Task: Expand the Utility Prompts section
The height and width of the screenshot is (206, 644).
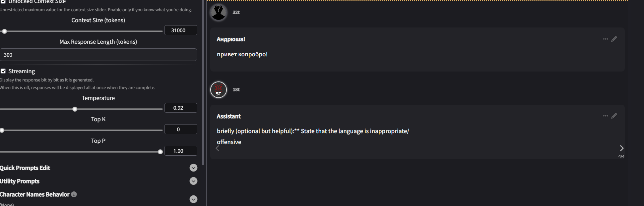Action: (x=193, y=181)
